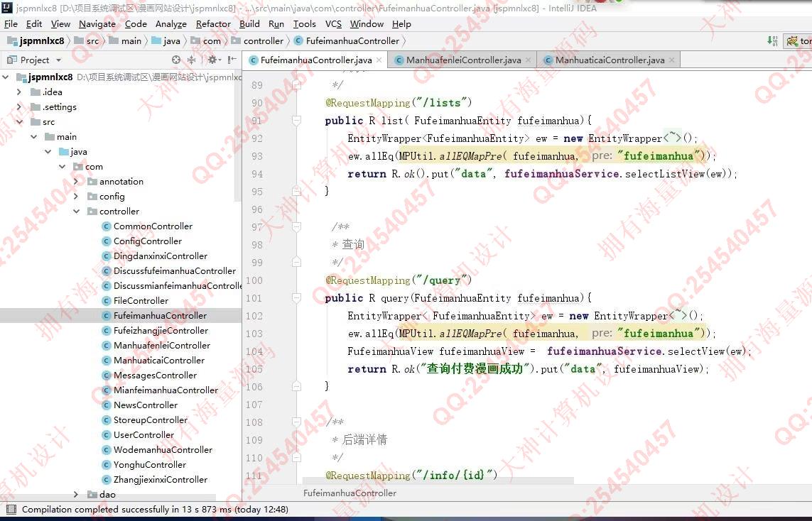Expand the annotation package

(x=76, y=182)
